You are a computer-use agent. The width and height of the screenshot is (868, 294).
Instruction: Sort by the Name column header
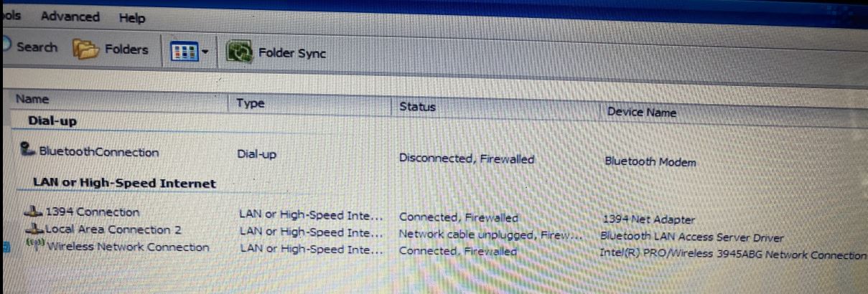(32, 99)
